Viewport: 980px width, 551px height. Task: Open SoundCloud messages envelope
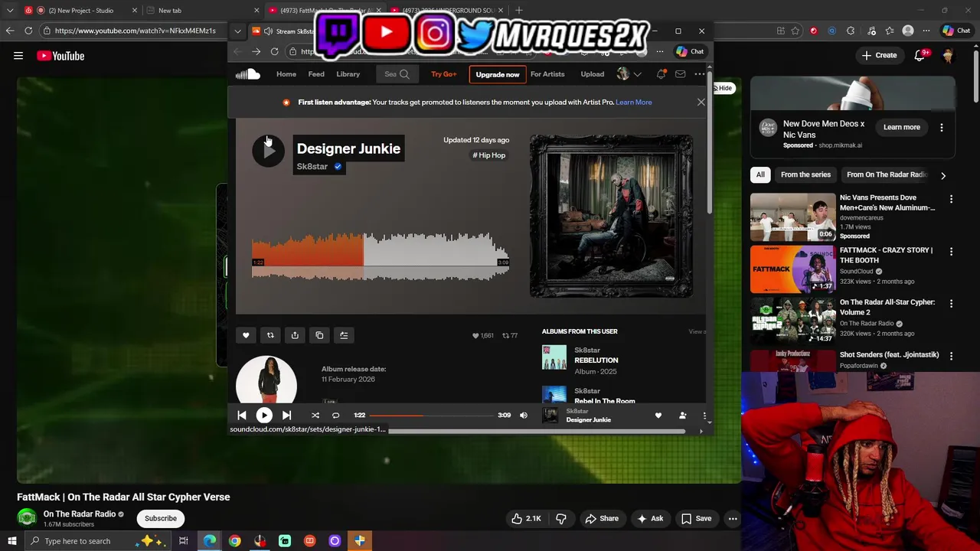[680, 74]
